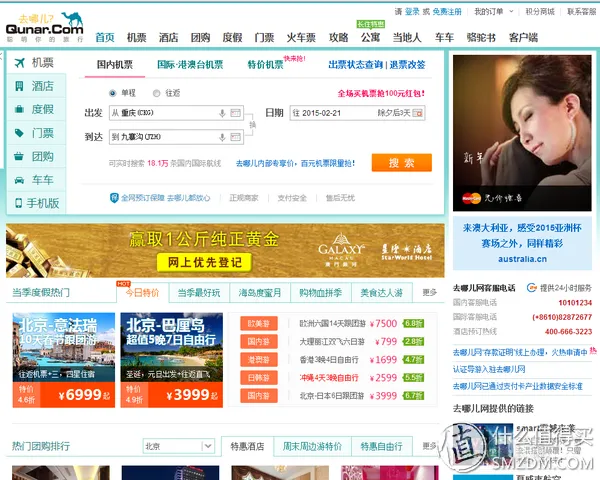Open the 北京-巴厘岛 tour thumbnail
600x480 pixels.
pyautogui.click(x=171, y=360)
